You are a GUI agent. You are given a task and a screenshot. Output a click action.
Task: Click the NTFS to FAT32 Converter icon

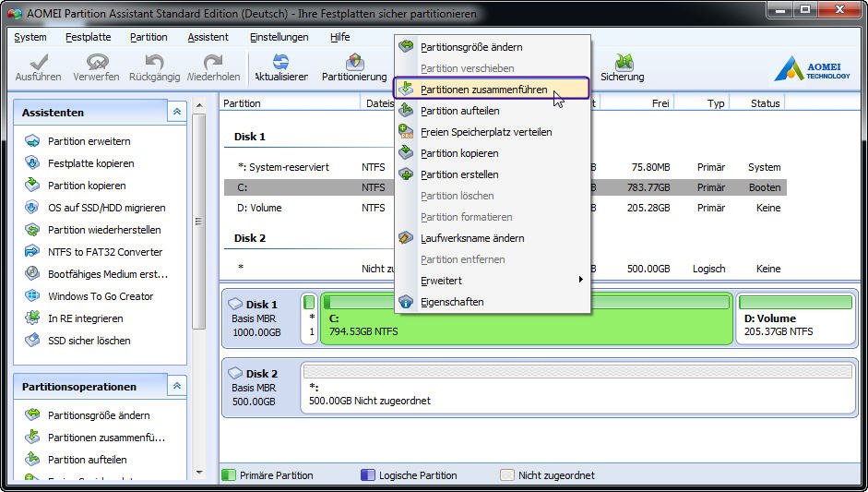pyautogui.click(x=32, y=252)
